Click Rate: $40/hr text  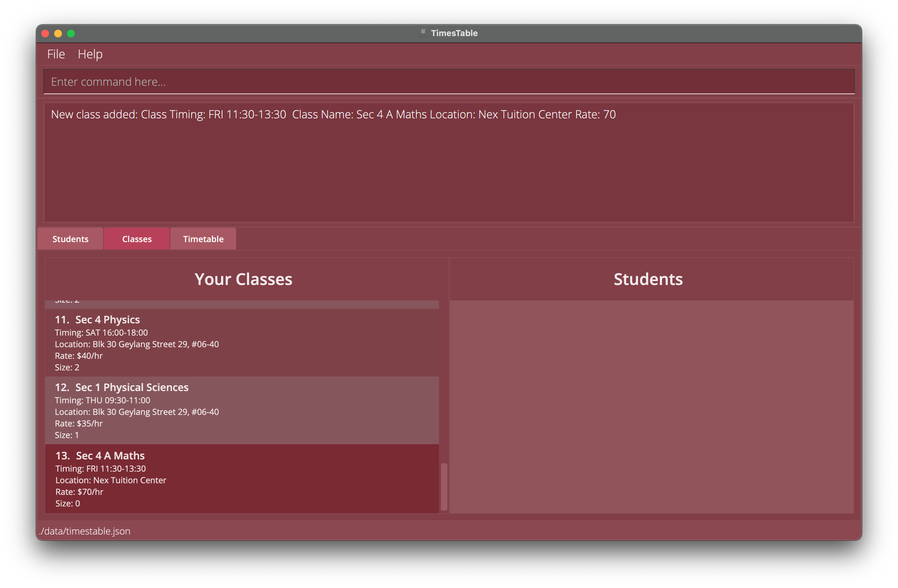pyautogui.click(x=78, y=355)
